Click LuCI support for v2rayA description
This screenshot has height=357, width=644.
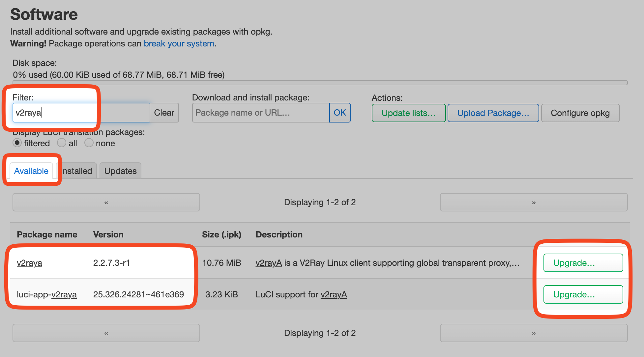click(x=301, y=294)
